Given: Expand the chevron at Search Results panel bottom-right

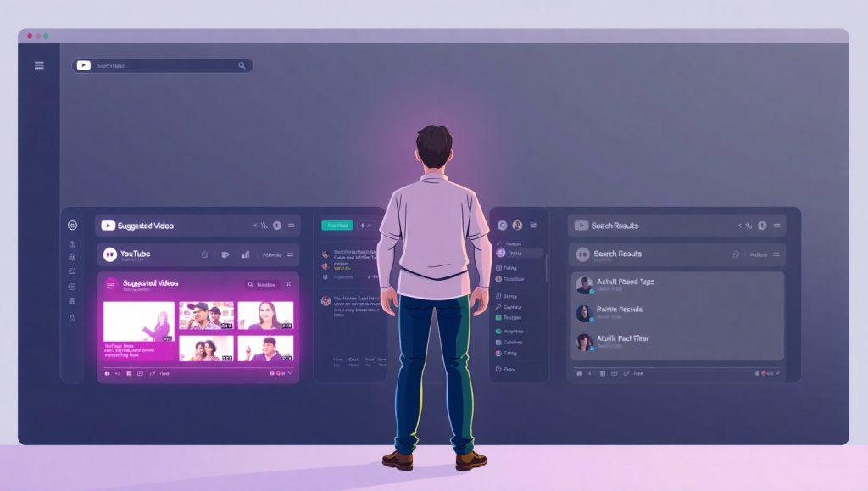Looking at the screenshot, I should point(777,373).
